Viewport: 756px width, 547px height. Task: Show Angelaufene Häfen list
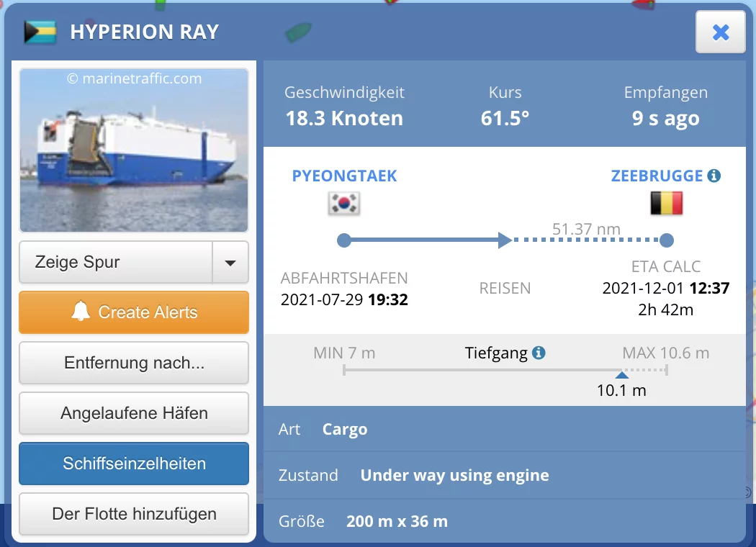[134, 413]
